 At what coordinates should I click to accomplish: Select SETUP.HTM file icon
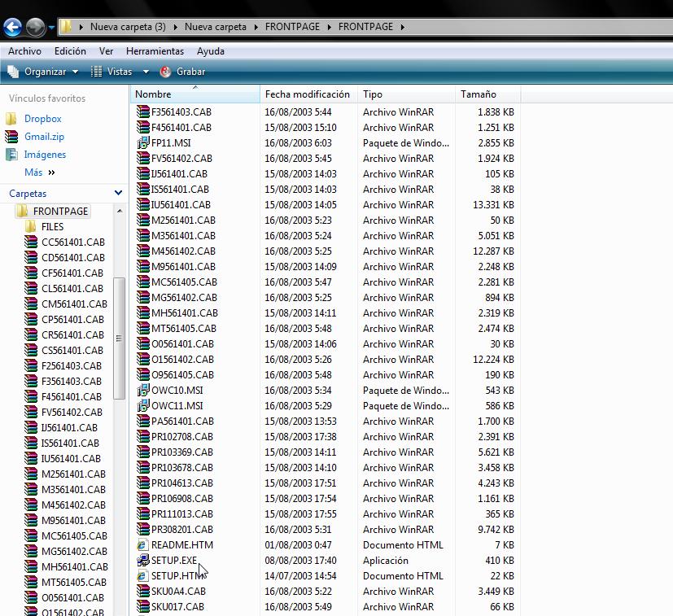click(143, 575)
